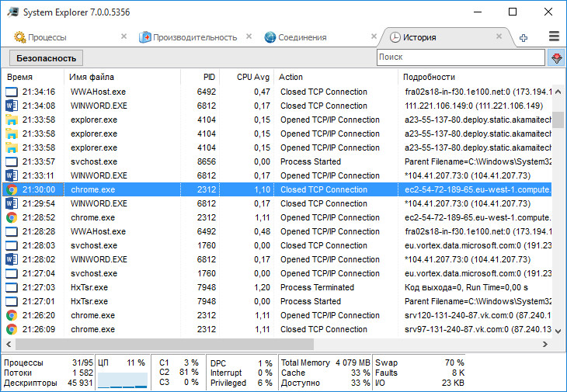
Task: Click the horizontal scrollbar thumb
Action: pos(165,345)
